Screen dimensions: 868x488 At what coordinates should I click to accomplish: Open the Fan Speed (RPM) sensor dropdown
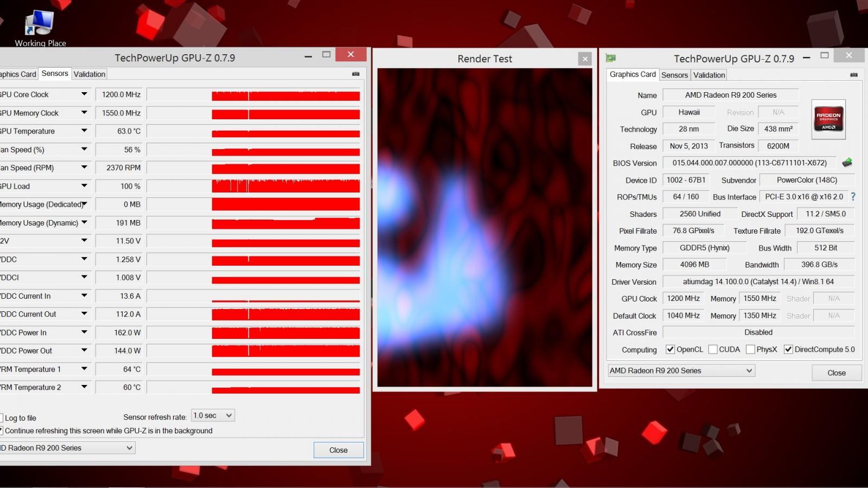click(84, 168)
